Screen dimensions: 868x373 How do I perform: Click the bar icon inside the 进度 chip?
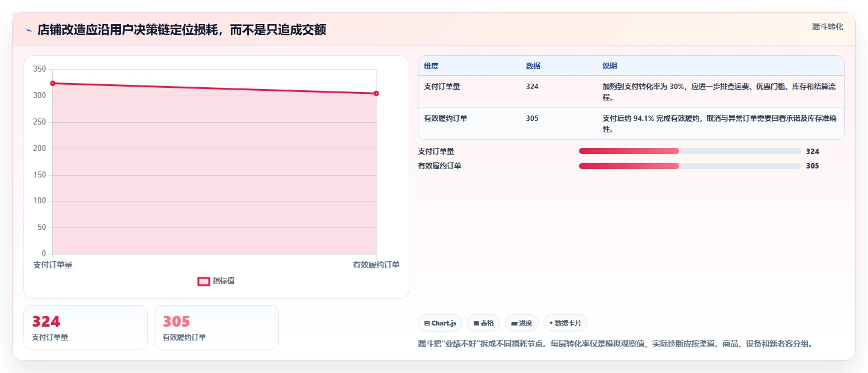514,324
